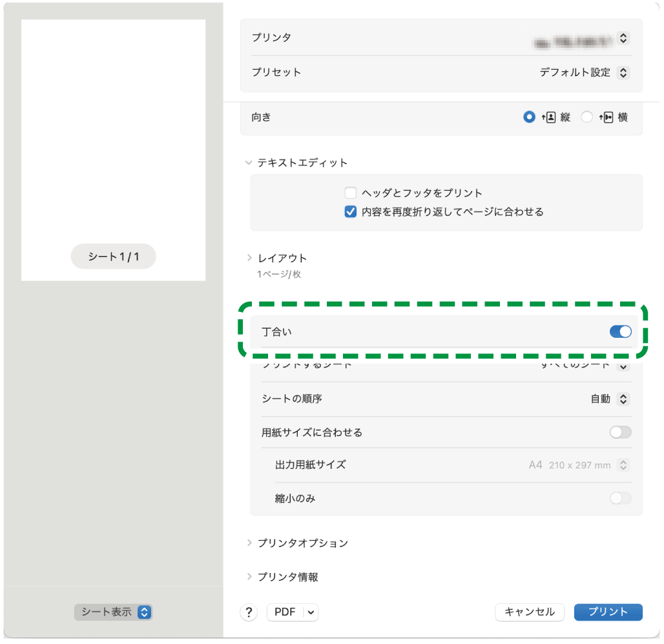
Task: Click the stepper arrows beside デフォルト設定
Action: click(623, 72)
